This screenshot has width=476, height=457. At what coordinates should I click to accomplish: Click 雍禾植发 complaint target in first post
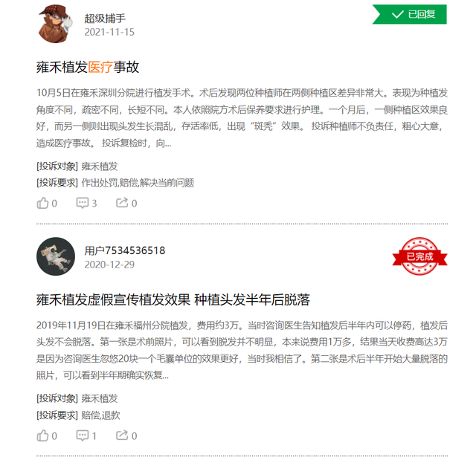[x=100, y=166]
